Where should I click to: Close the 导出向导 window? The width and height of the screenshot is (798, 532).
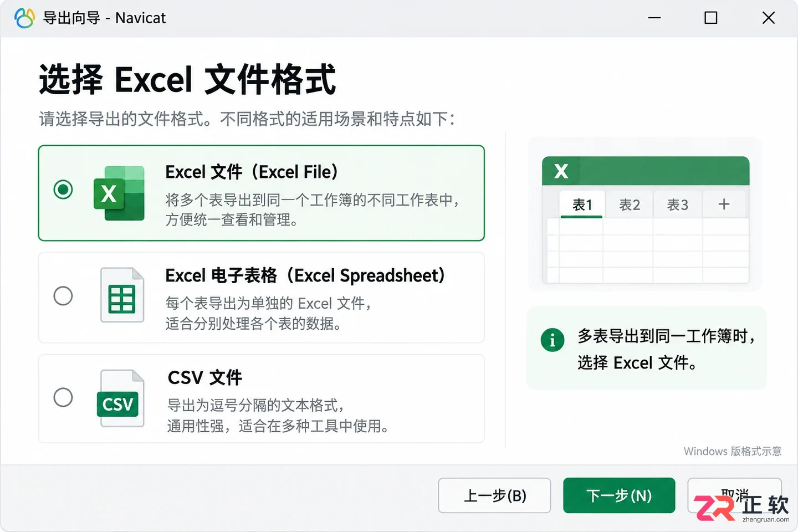click(769, 18)
